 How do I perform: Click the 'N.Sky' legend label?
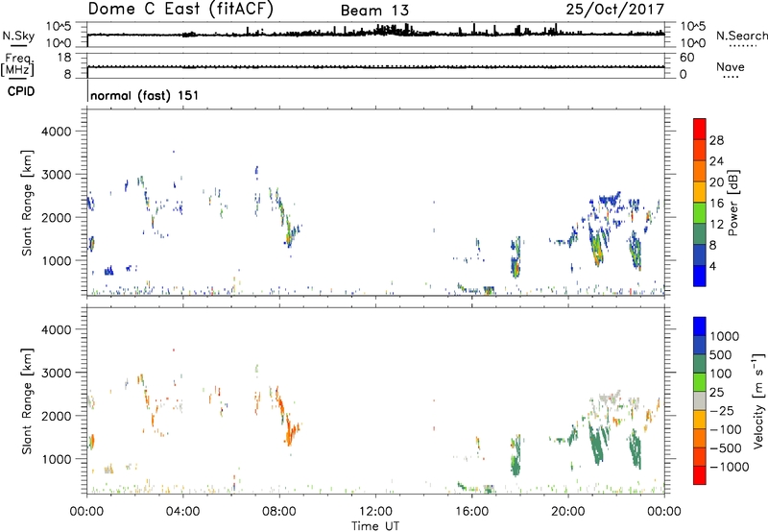point(18,36)
